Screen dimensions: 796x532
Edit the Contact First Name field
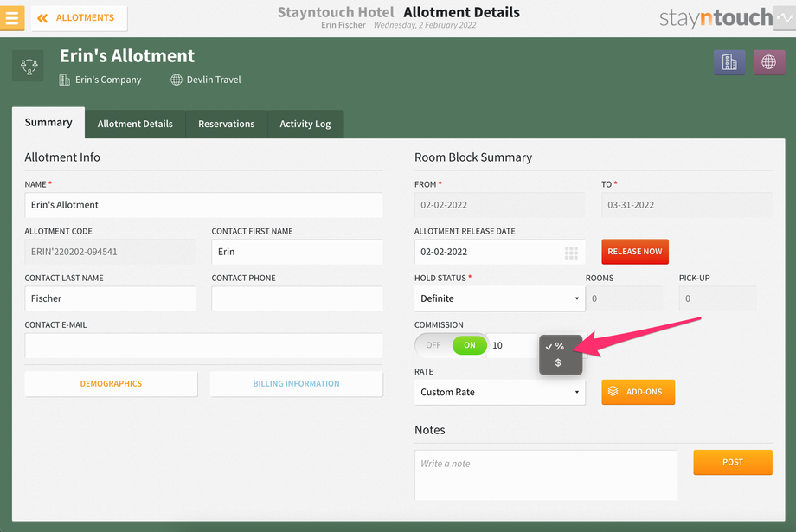pyautogui.click(x=297, y=252)
